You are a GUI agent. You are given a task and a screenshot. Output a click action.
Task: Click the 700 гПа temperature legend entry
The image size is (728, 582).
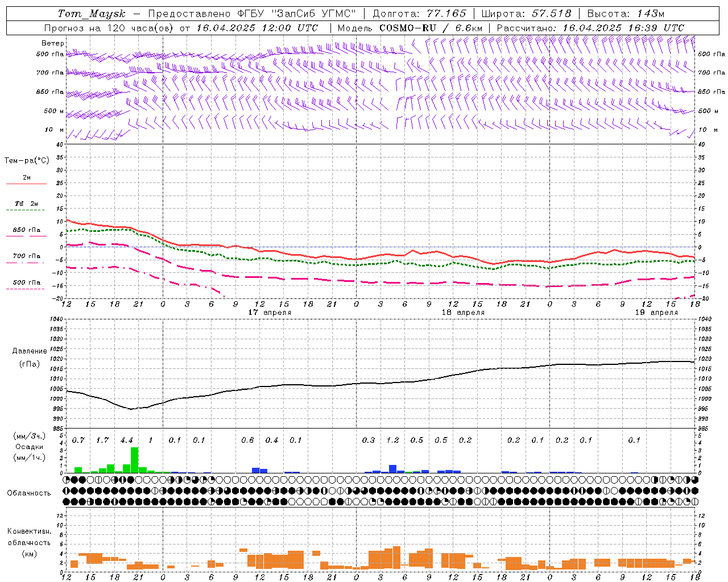click(26, 256)
